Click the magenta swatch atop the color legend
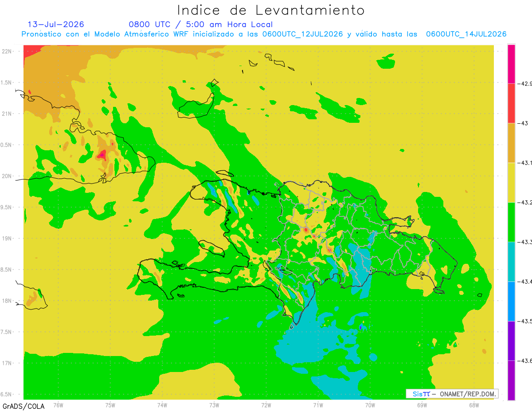The image size is (532, 411). tap(511, 63)
